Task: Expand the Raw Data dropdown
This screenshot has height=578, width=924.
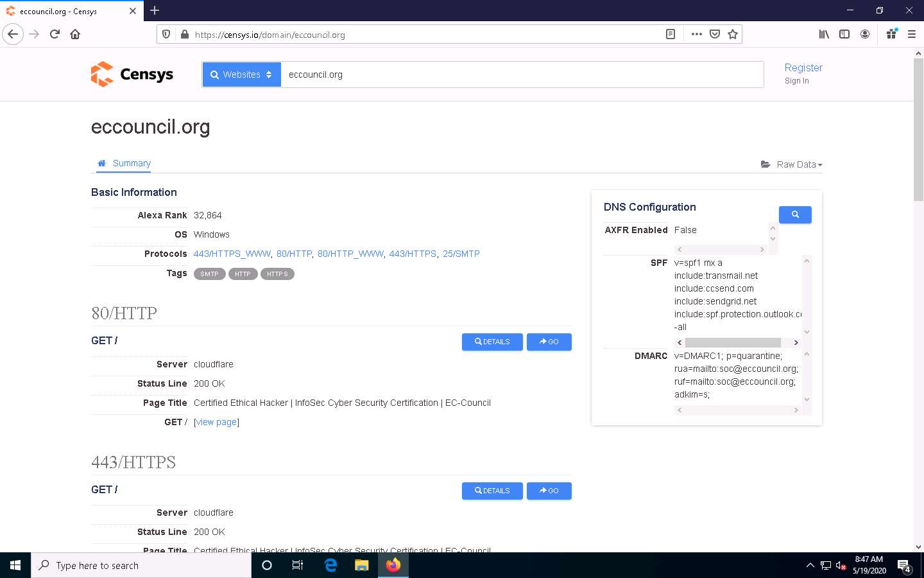Action: coord(791,164)
